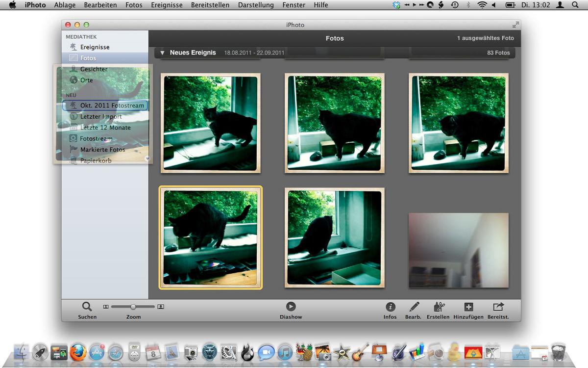
Task: Open Ereignisse in the Mediathek sidebar
Action: pyautogui.click(x=105, y=47)
